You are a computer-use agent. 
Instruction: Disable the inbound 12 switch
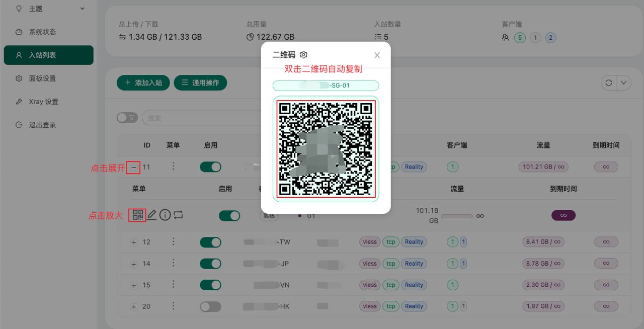click(x=210, y=242)
